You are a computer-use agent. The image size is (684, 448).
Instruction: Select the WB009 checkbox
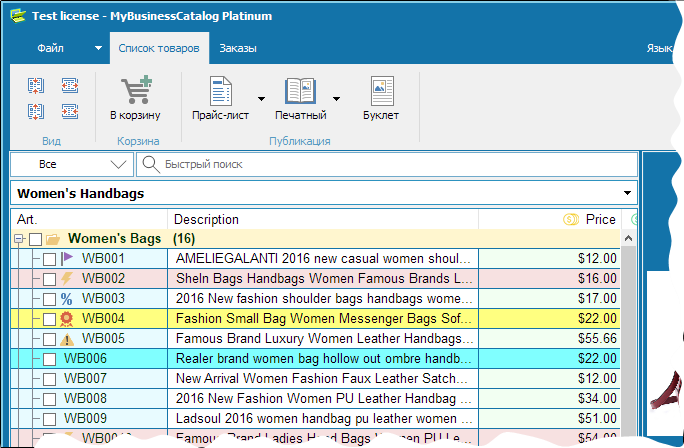(49, 419)
